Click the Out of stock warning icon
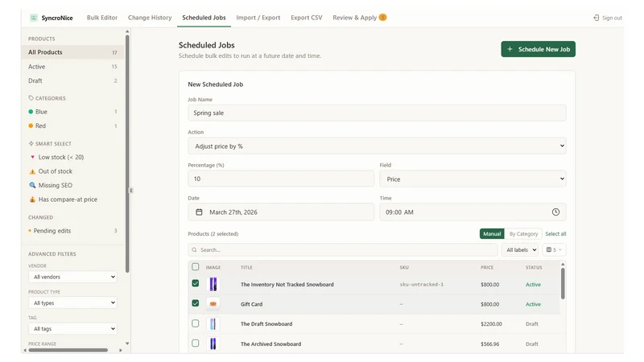Viewport: 644px width, 362px height. coord(32,171)
